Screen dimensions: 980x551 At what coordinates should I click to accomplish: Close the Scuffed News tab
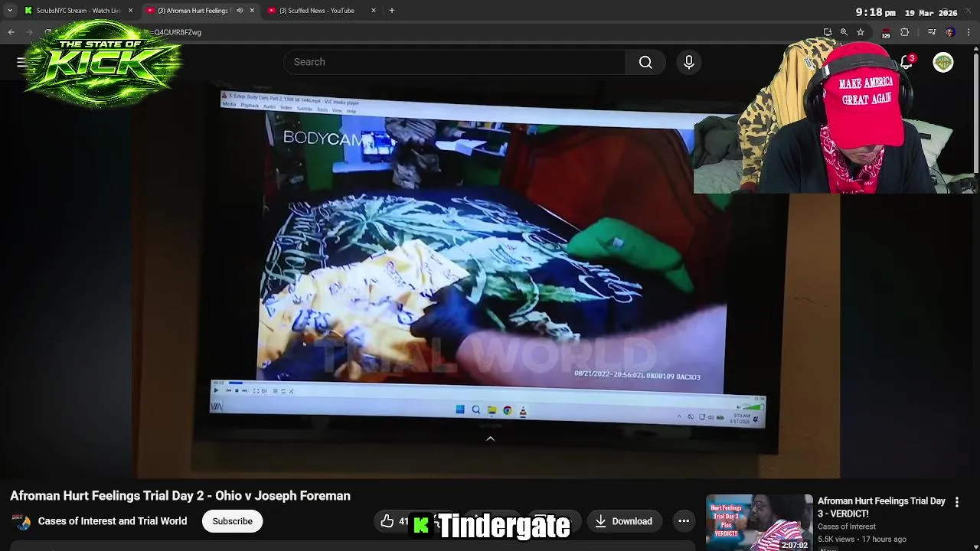pos(374,11)
